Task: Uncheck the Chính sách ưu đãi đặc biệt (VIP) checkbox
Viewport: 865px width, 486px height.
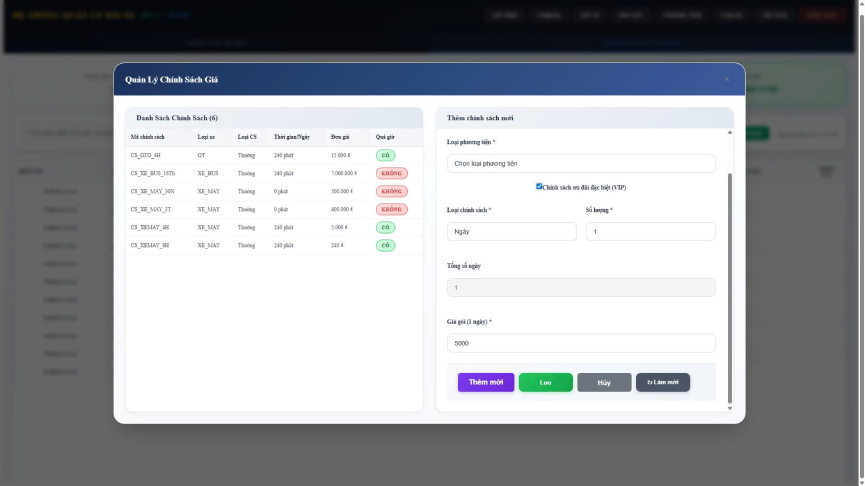Action: tap(539, 186)
